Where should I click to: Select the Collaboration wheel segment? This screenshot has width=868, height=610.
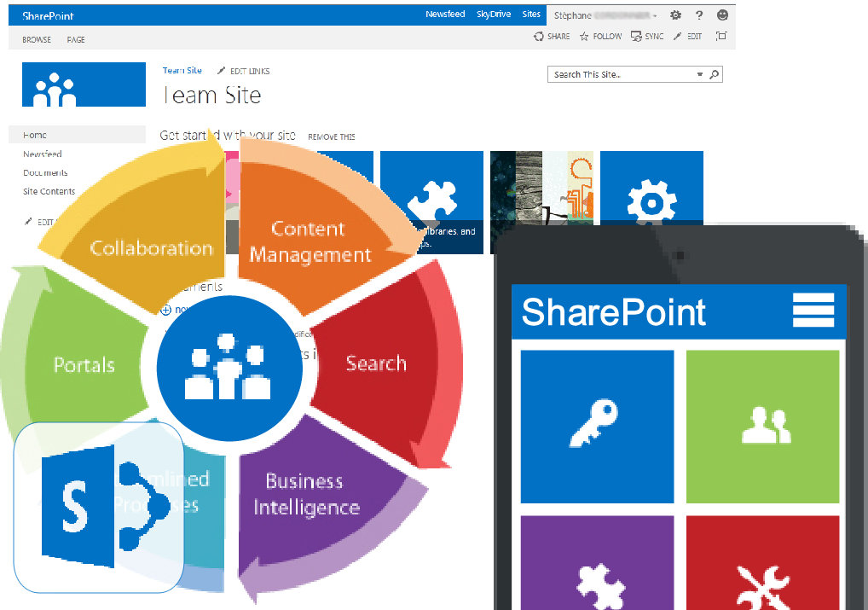(152, 248)
